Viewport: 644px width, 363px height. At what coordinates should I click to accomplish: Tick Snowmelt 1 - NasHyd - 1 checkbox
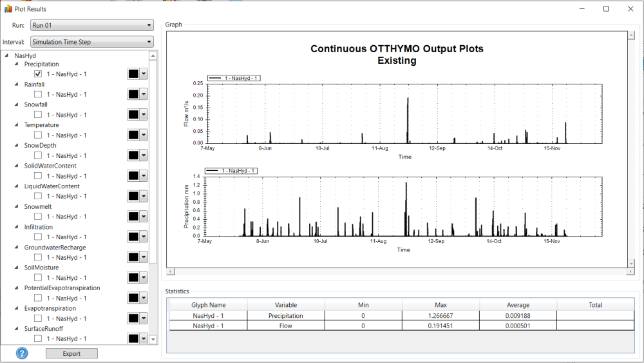[38, 216]
